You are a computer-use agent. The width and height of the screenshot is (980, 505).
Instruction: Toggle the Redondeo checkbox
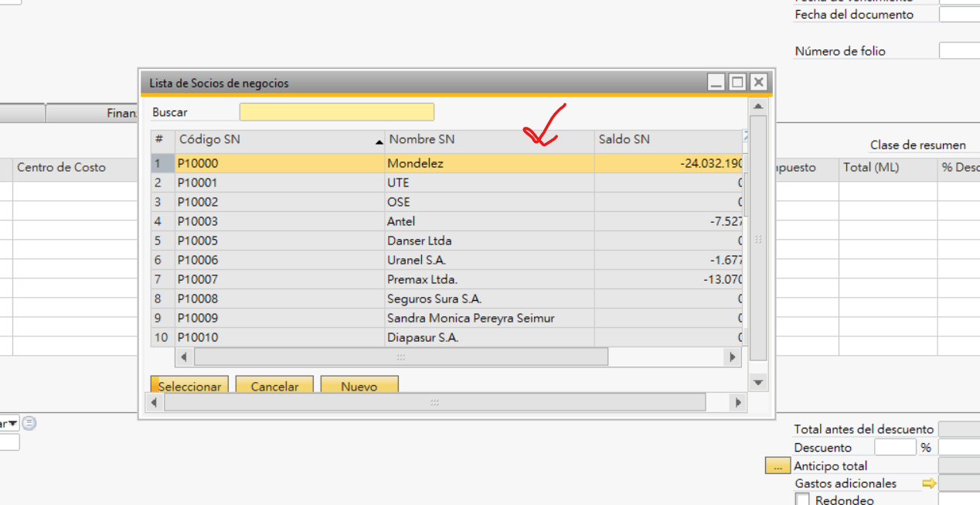pyautogui.click(x=802, y=500)
